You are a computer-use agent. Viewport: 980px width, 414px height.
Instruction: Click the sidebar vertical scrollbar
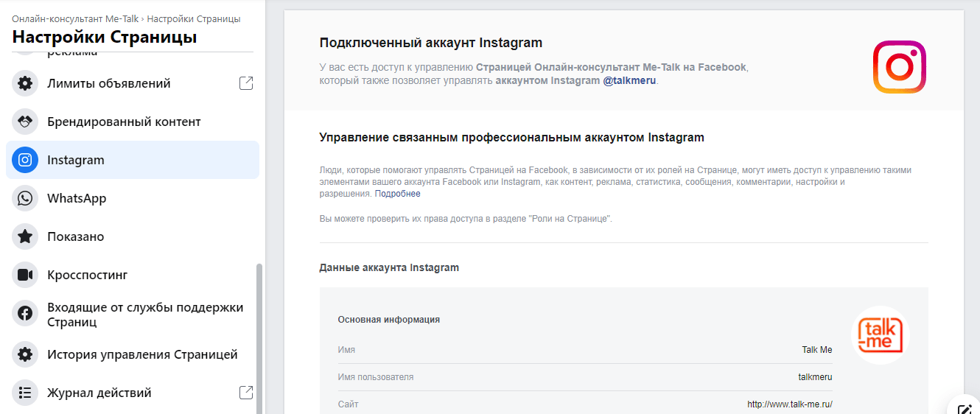[x=258, y=337]
